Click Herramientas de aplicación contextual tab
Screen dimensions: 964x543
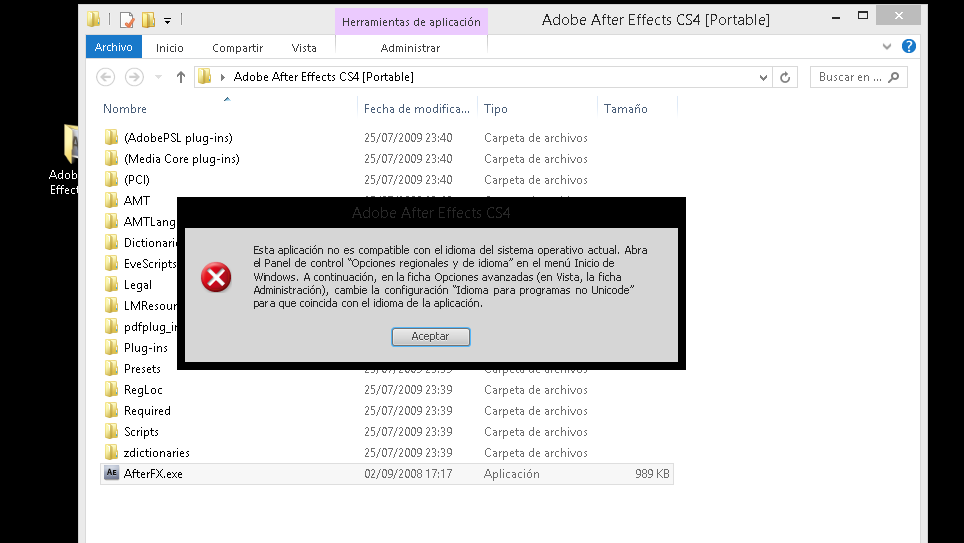point(411,22)
